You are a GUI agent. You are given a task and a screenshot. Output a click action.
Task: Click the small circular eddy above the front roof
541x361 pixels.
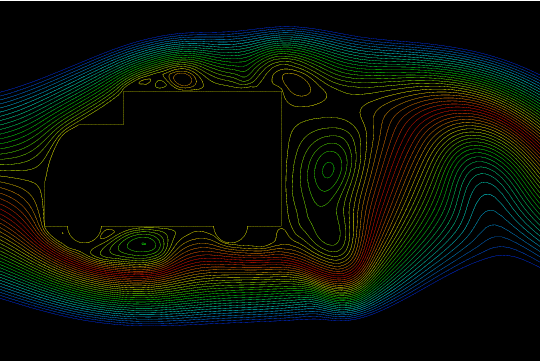pyautogui.click(x=183, y=79)
